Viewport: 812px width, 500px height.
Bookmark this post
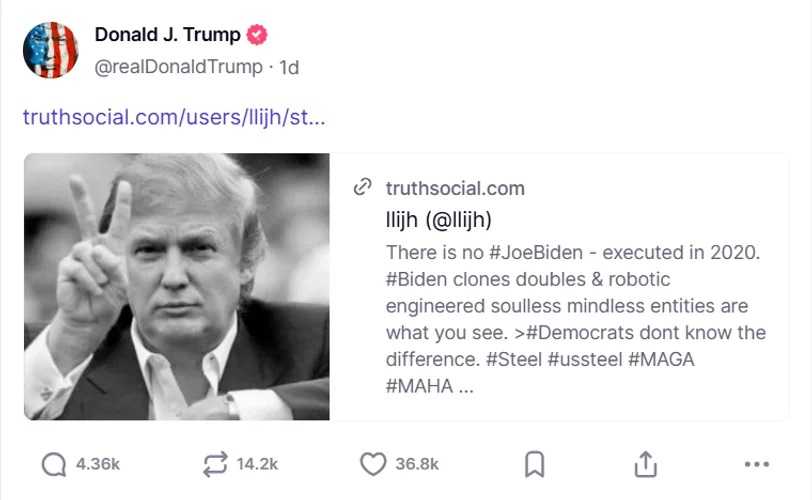[534, 464]
